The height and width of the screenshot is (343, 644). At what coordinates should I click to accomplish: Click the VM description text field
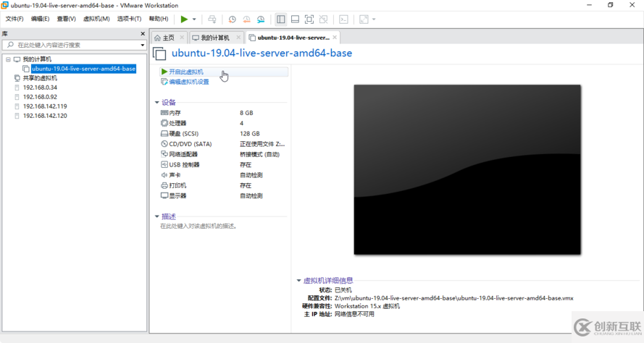pos(198,226)
